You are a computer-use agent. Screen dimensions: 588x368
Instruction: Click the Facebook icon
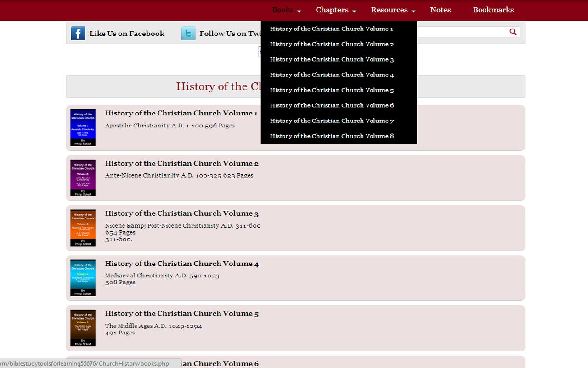coord(78,34)
